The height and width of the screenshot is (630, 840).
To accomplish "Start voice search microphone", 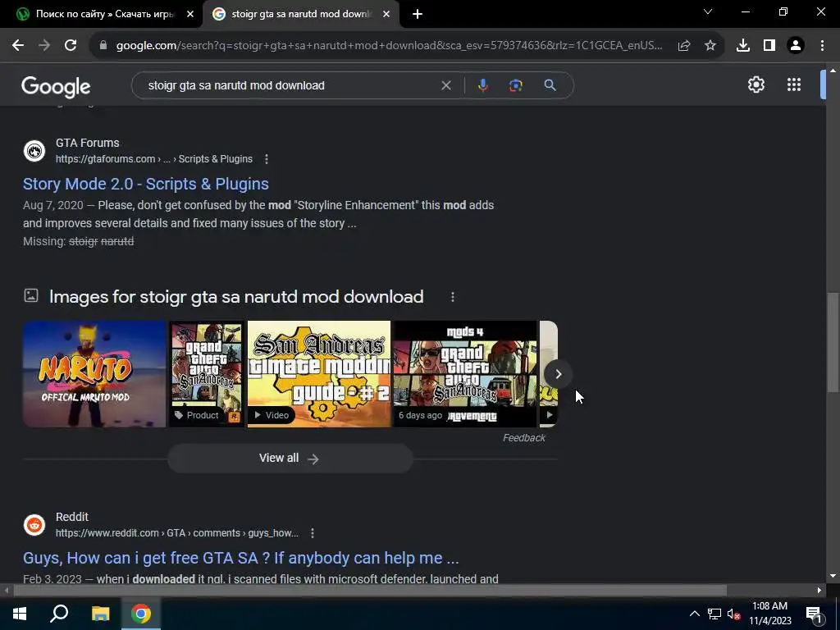I will (482, 85).
